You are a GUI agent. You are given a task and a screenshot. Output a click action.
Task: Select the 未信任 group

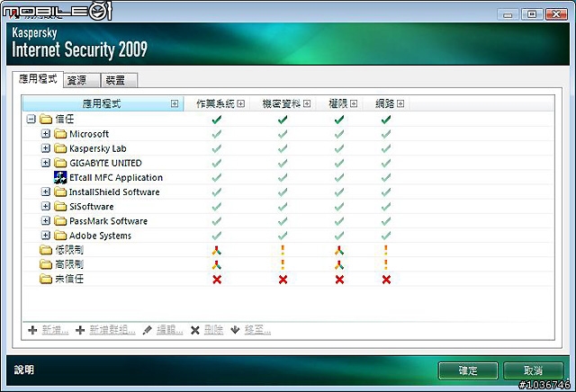(69, 279)
